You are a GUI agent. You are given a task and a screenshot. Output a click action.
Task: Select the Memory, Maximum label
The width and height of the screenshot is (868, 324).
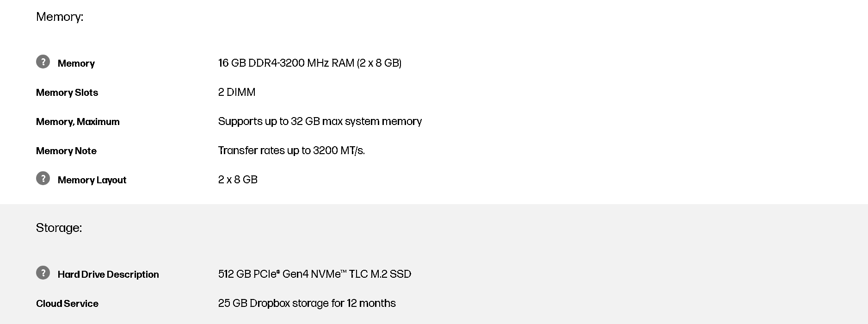pyautogui.click(x=78, y=122)
